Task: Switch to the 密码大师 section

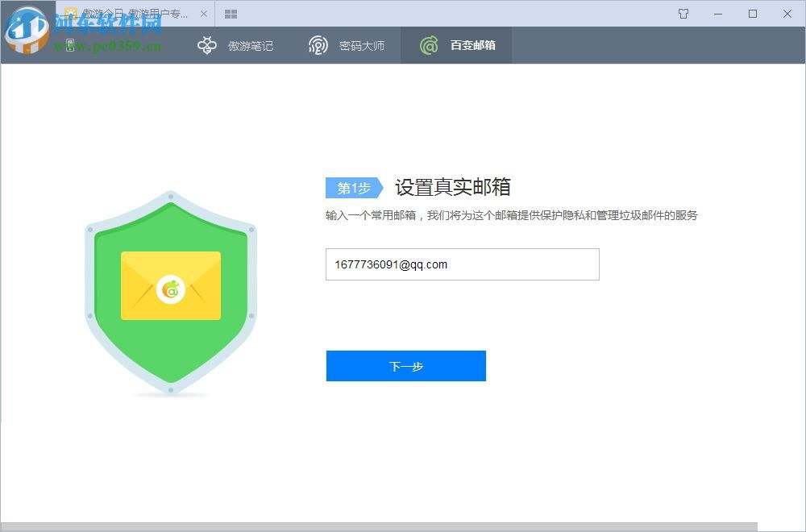Action: pyautogui.click(x=361, y=45)
